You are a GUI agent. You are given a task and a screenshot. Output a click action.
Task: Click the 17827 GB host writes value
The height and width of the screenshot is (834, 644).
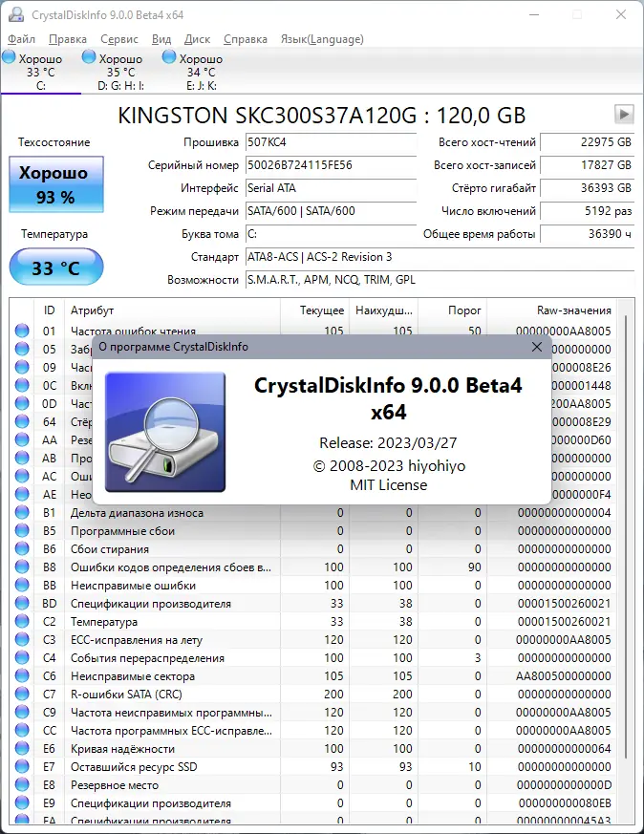pyautogui.click(x=587, y=165)
